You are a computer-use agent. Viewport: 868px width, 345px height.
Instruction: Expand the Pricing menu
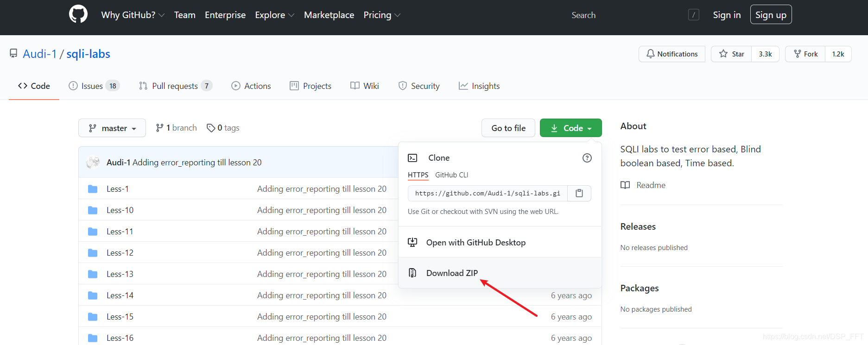382,15
